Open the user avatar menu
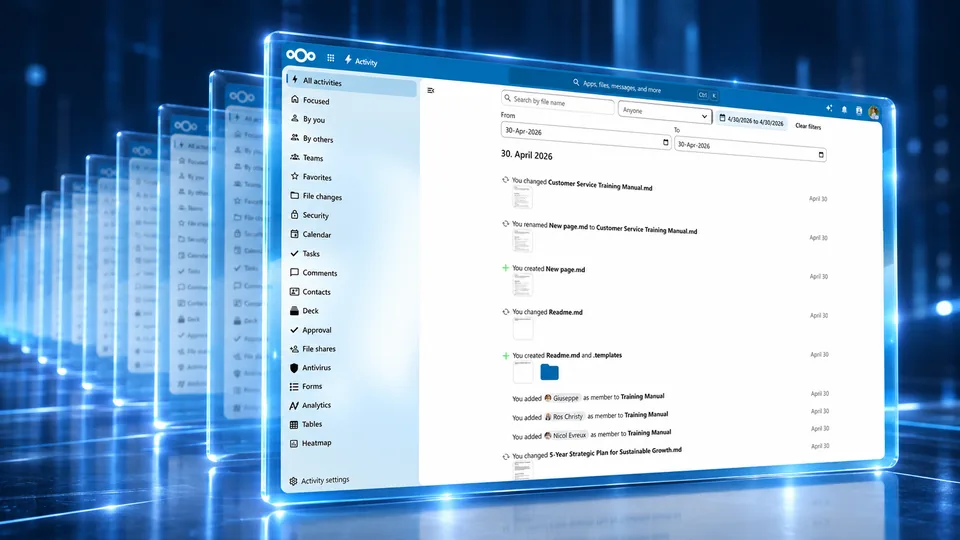This screenshot has height=540, width=960. [874, 113]
